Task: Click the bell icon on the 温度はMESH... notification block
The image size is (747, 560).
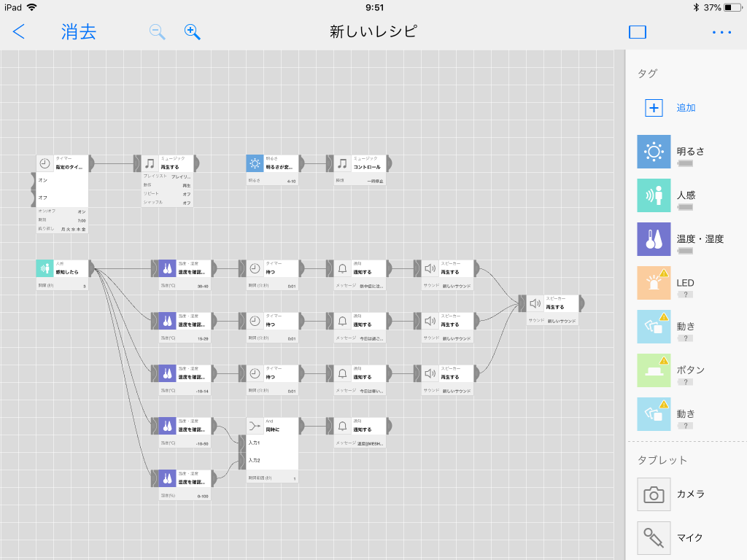Action: pos(342,426)
